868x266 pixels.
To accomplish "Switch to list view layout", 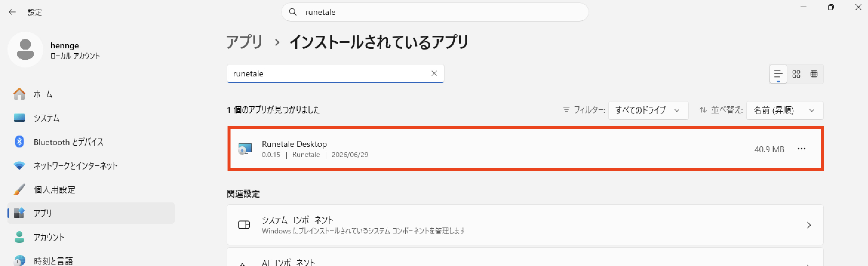I will [x=778, y=74].
